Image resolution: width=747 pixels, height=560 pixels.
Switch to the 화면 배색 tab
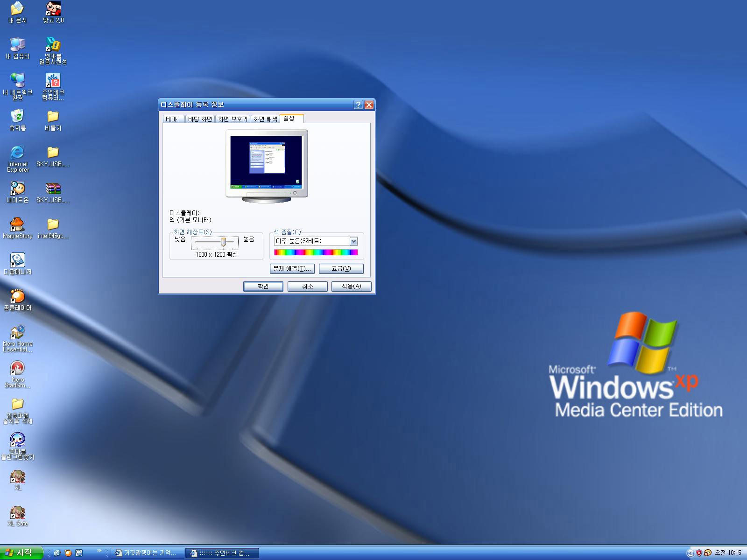(265, 119)
